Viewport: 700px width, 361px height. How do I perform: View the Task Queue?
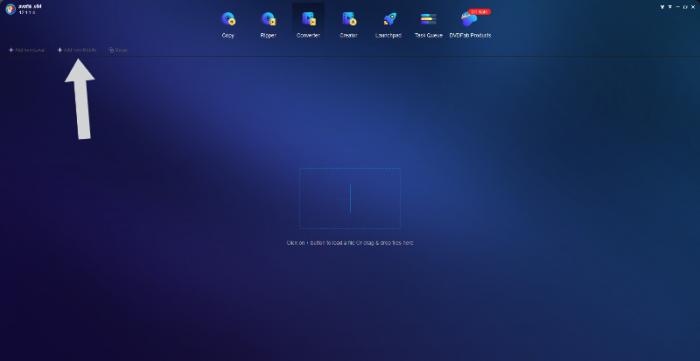click(x=428, y=25)
